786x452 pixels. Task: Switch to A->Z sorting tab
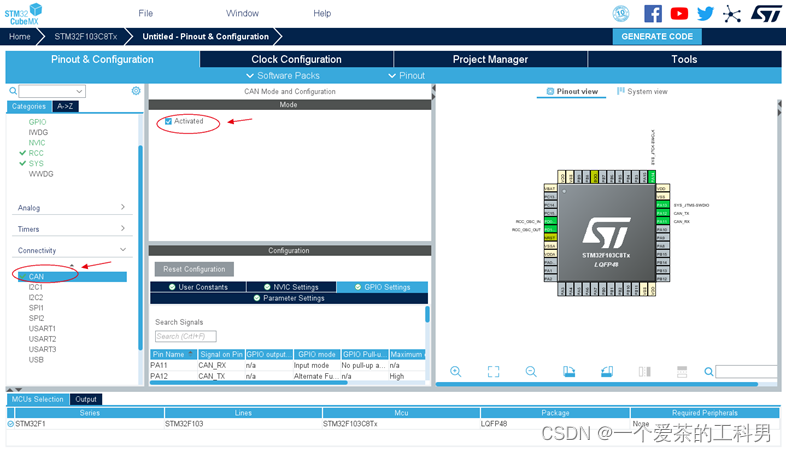coord(65,106)
